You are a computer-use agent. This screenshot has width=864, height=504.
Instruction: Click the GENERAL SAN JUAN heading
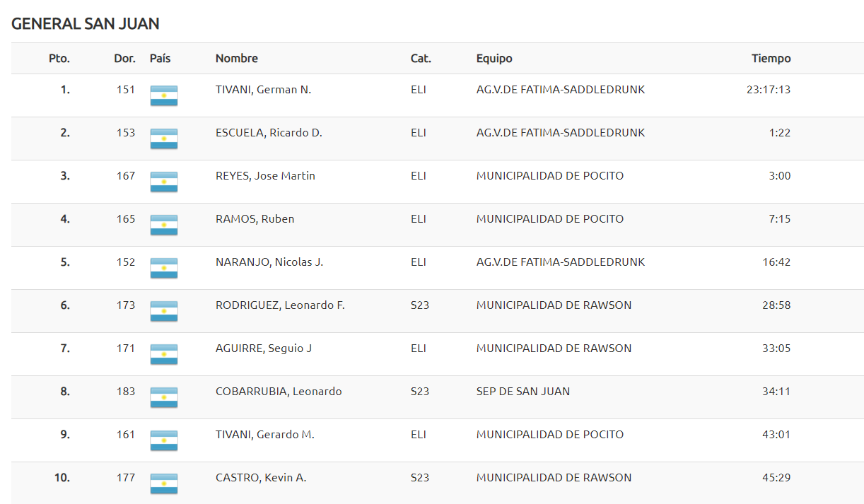coord(86,24)
